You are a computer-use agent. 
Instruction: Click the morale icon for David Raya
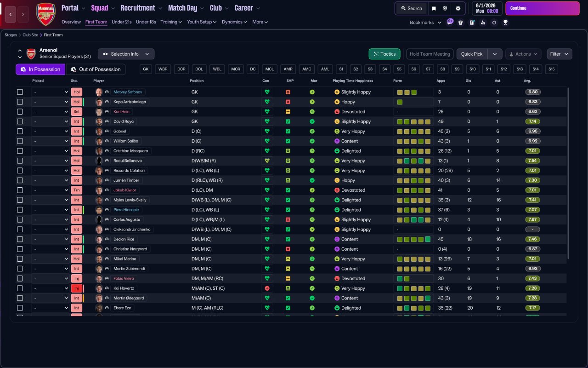(312, 121)
